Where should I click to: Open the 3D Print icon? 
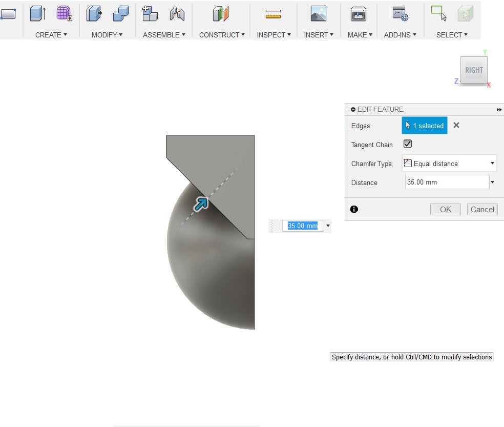pos(358,14)
